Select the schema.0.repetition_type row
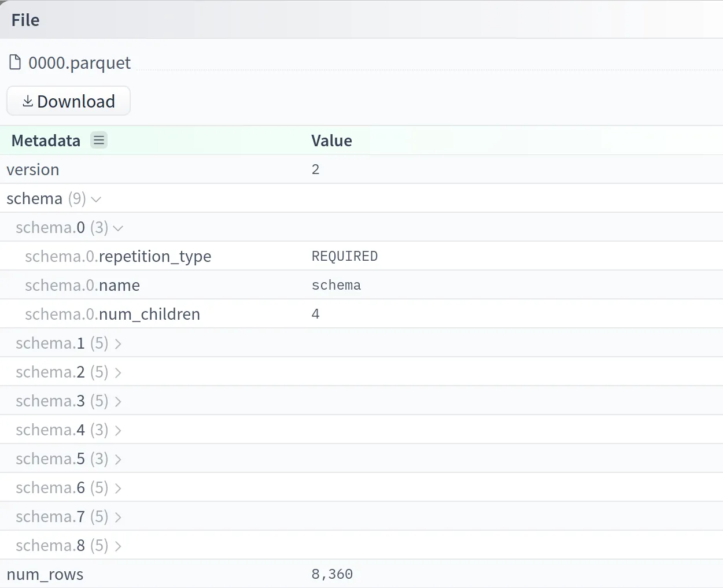This screenshot has height=588, width=723. pos(118,256)
